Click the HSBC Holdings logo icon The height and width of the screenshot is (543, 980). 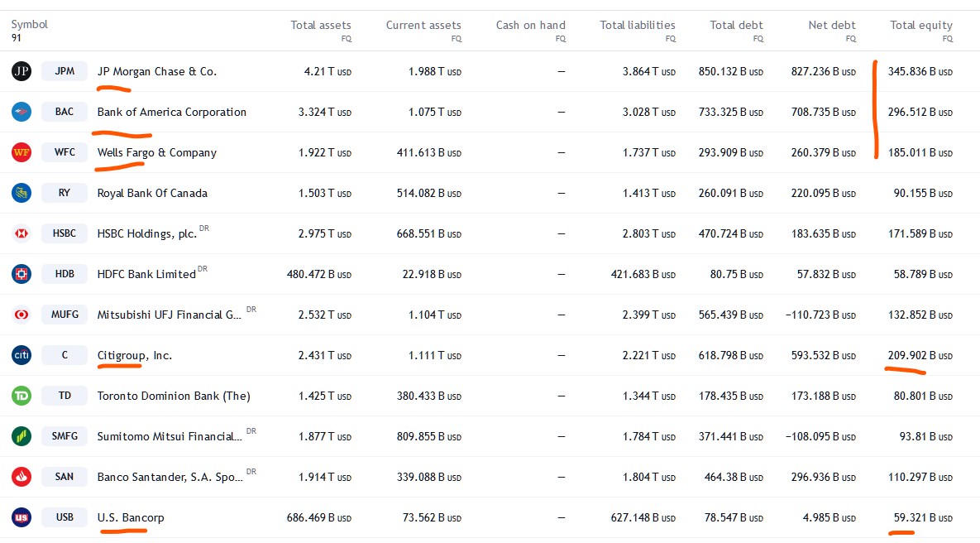pos(22,233)
